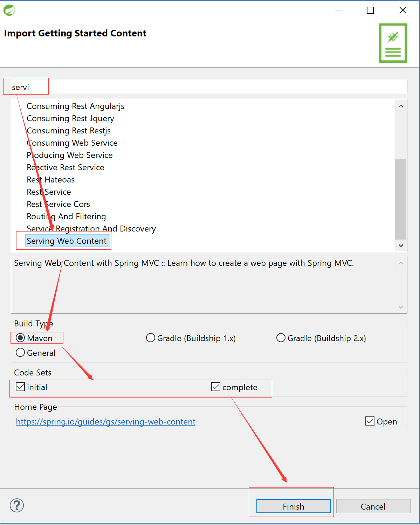Click the help question mark icon
420x525 pixels.
pyautogui.click(x=17, y=505)
